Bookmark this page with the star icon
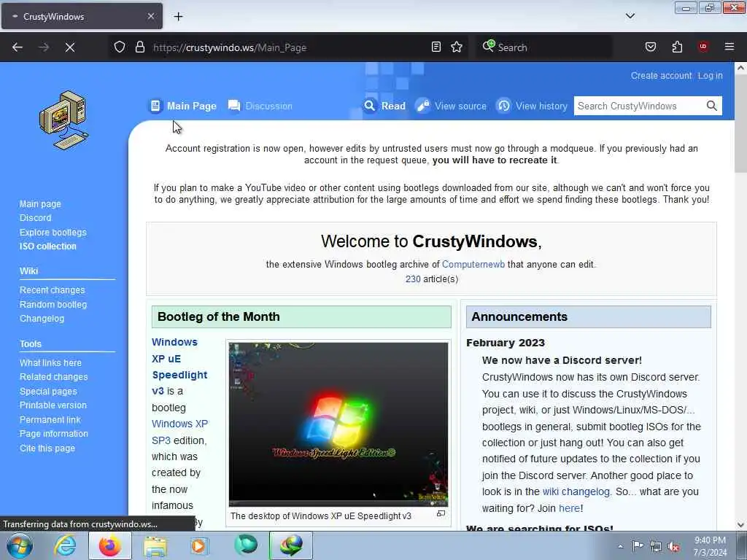The width and height of the screenshot is (747, 560). pos(457,47)
